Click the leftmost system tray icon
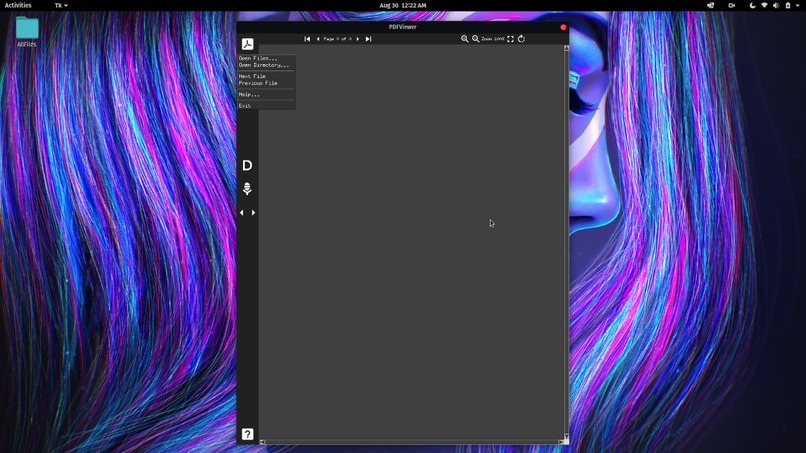Viewport: 806px width, 453px height. pyautogui.click(x=710, y=5)
